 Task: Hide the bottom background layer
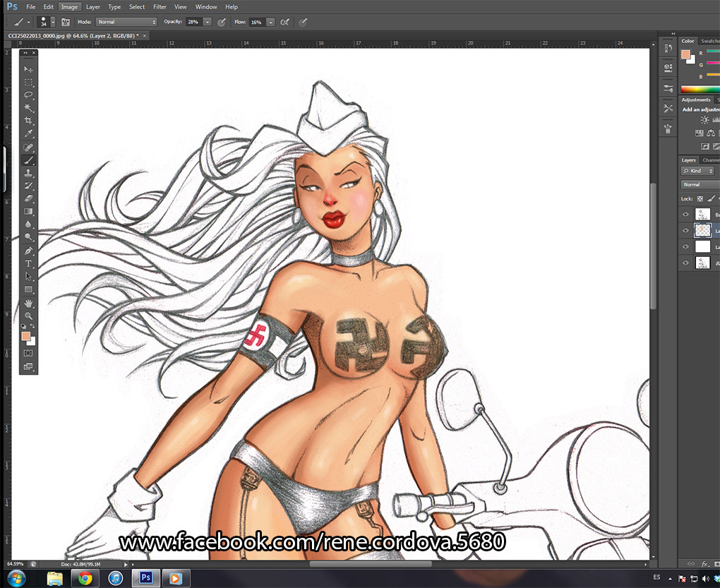tap(685, 263)
